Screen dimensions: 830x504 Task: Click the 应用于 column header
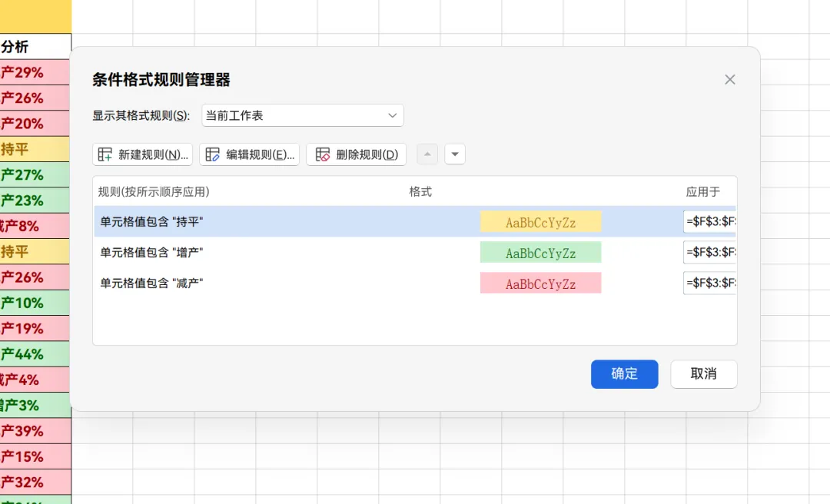click(x=703, y=191)
